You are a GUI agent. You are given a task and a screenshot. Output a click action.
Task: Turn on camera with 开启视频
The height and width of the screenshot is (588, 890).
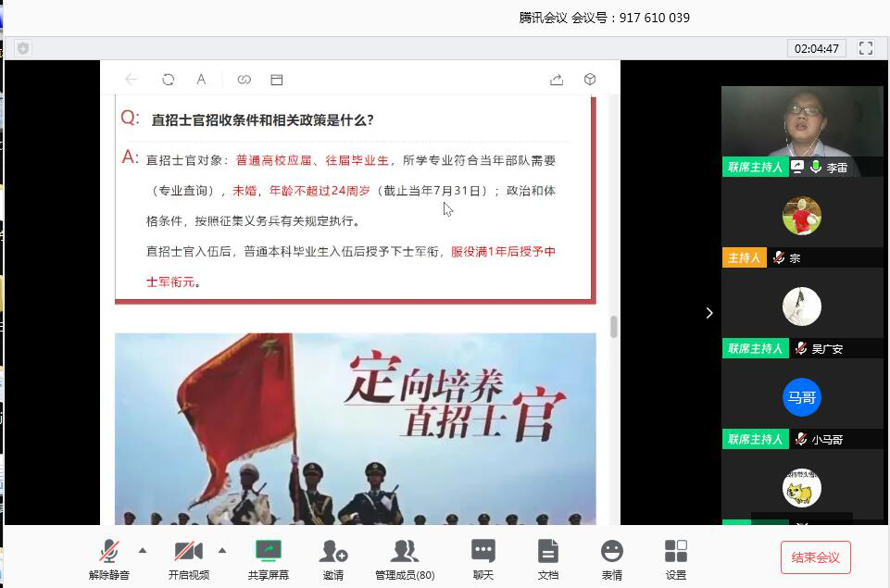tap(188, 559)
